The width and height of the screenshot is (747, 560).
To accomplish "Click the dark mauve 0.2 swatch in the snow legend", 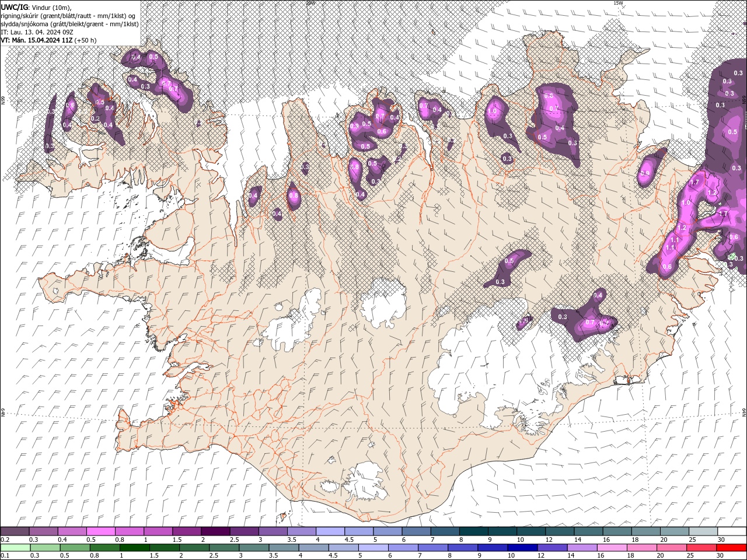I will 15,531.
